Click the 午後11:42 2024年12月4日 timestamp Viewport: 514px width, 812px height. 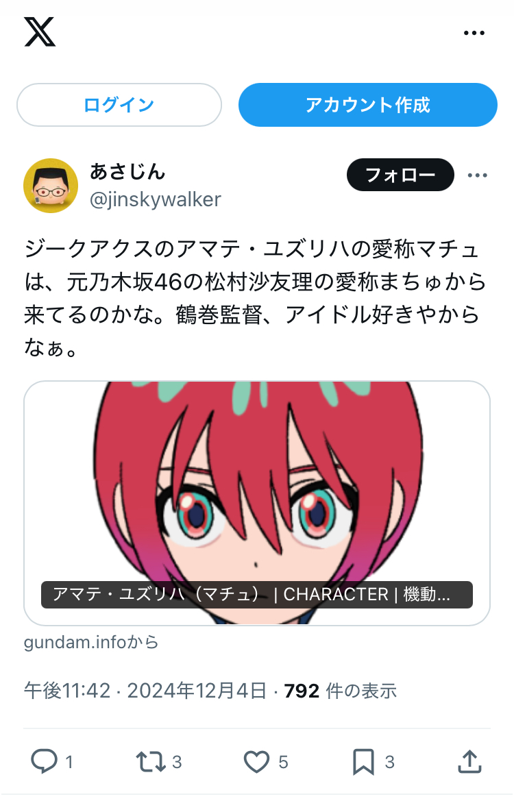point(145,691)
